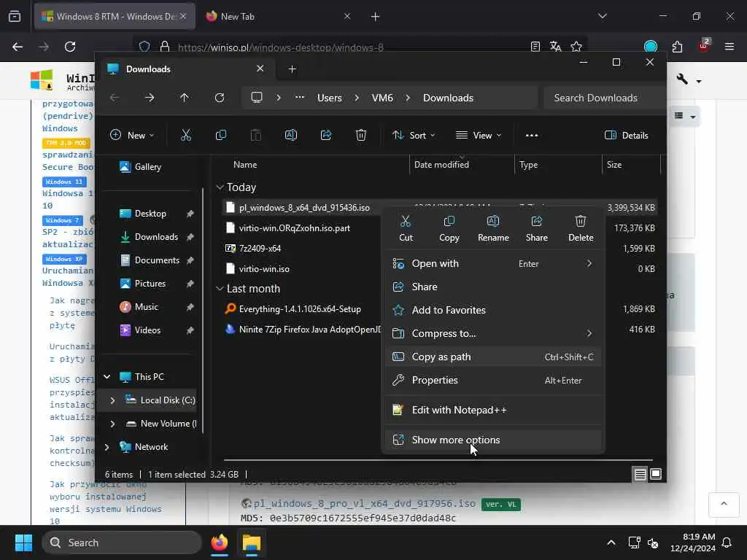The width and height of the screenshot is (747, 560).
Task: Switch to details list view icon in status bar
Action: (x=640, y=474)
